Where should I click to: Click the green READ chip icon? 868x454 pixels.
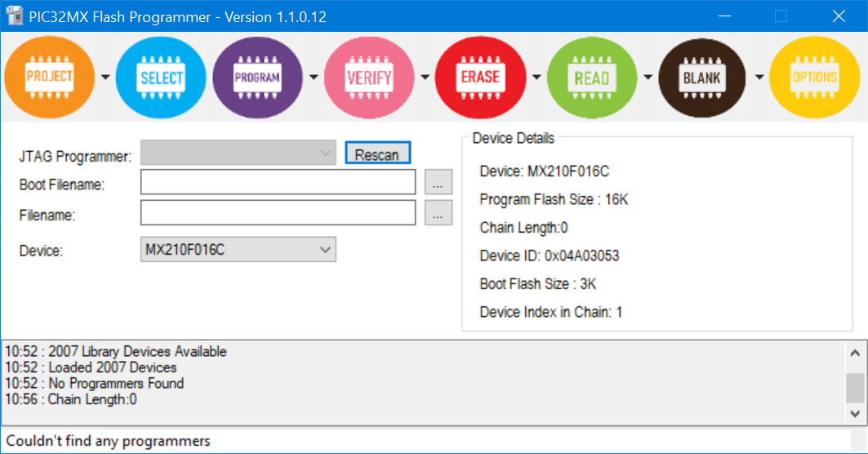point(591,78)
